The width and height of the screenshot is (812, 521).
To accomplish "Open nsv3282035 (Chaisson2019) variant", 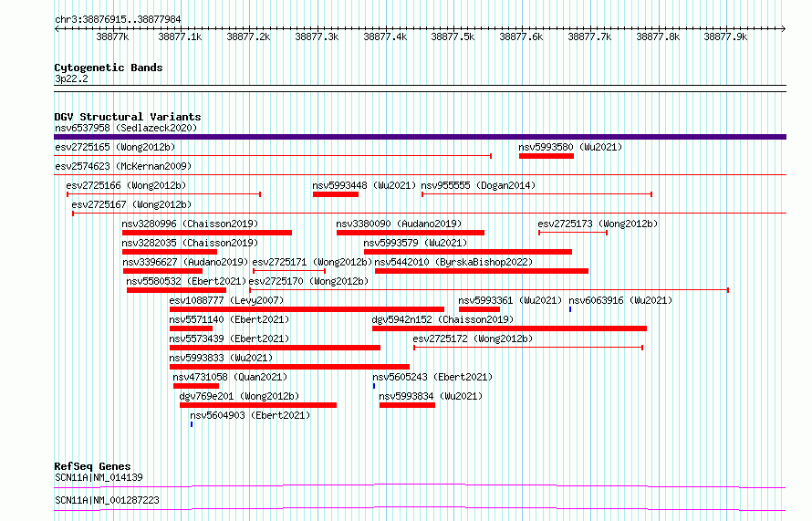I will (x=190, y=243).
